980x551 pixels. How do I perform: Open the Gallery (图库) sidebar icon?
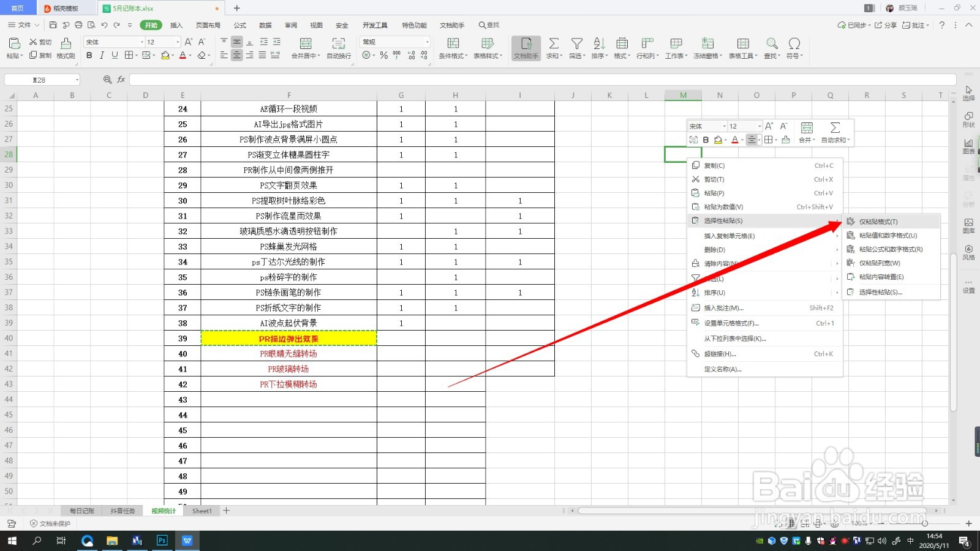(x=968, y=226)
